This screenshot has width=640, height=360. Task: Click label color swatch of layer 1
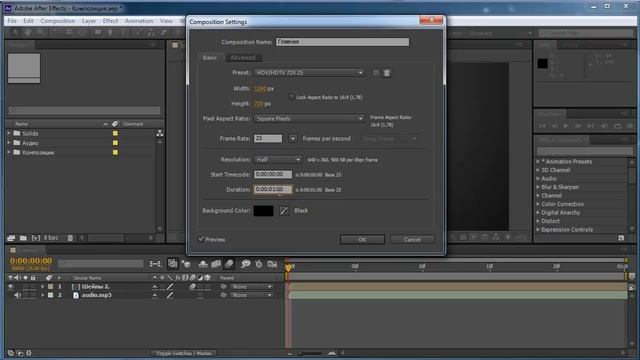pos(51,287)
